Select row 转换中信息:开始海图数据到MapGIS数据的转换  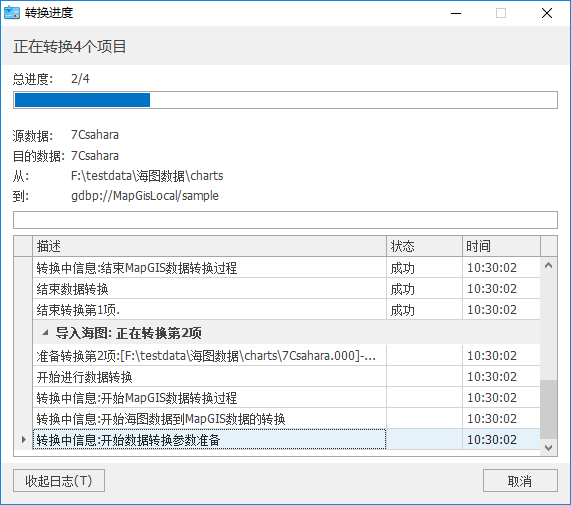click(x=286, y=419)
